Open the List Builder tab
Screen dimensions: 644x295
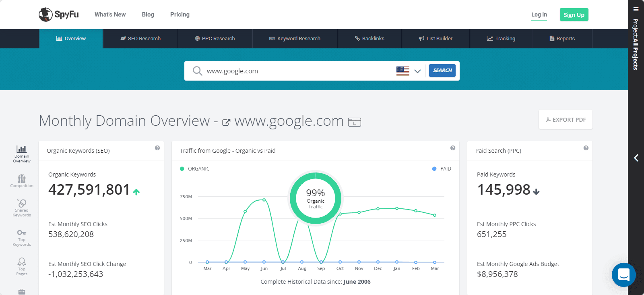(436, 39)
